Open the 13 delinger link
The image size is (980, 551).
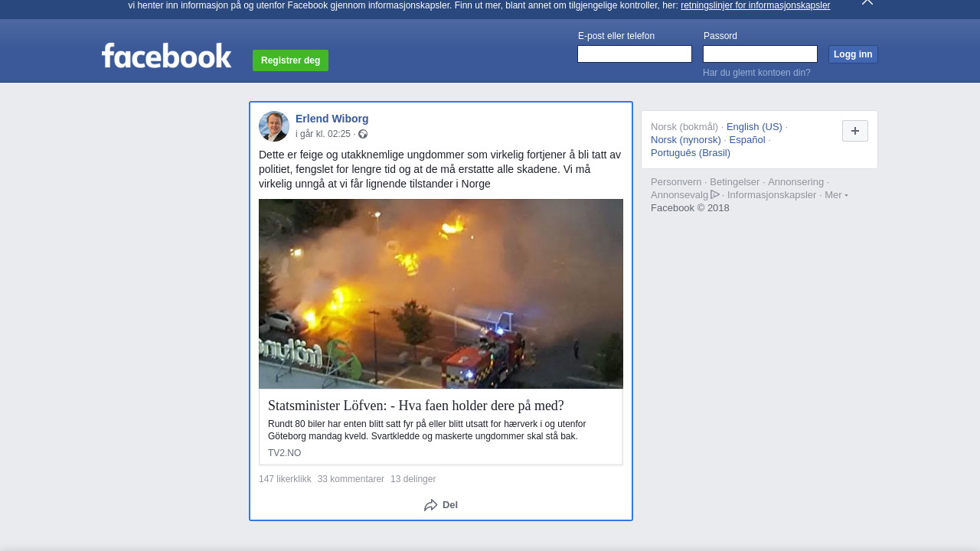coord(413,479)
